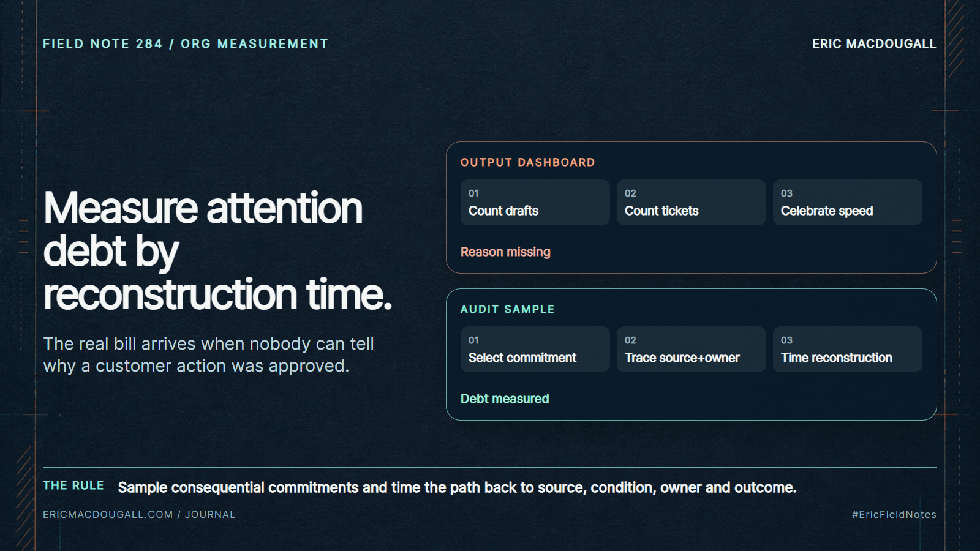This screenshot has width=980, height=551.
Task: Click the 'Trace source+owner' card
Action: (691, 349)
